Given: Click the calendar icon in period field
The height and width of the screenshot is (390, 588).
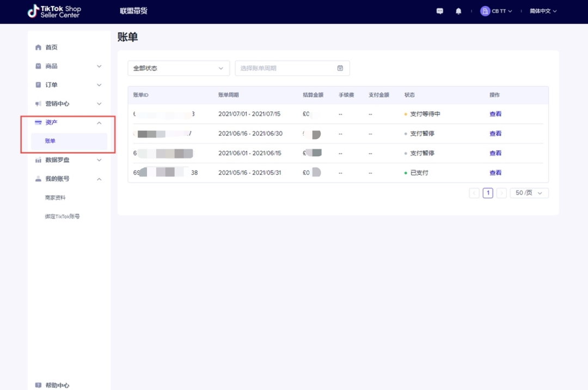Looking at the screenshot, I should [x=340, y=68].
